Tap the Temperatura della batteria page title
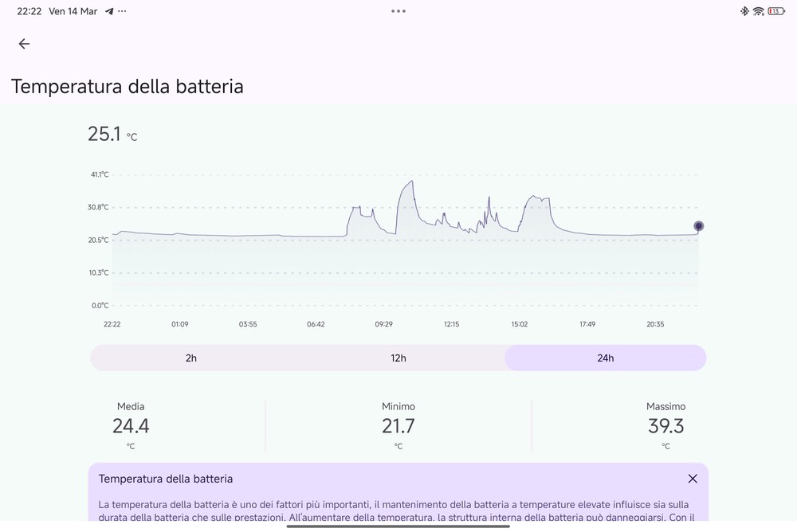The image size is (797, 532). tap(128, 86)
